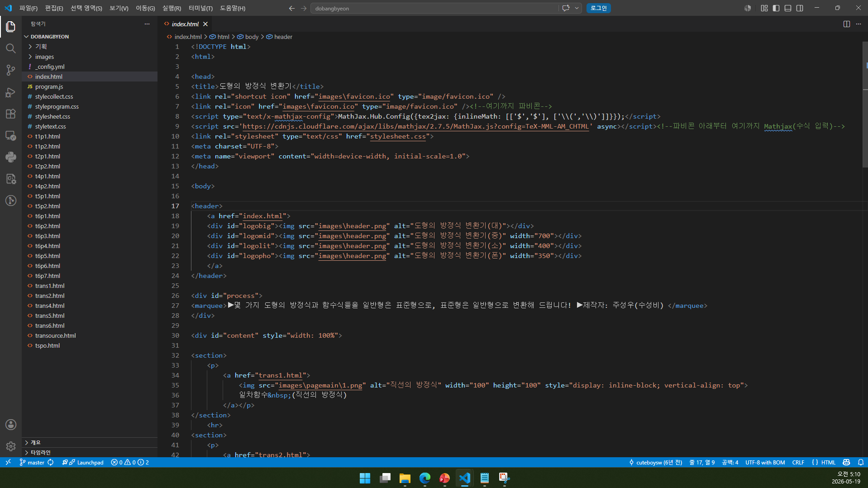Open editor more actions ellipsis
The height and width of the screenshot is (488, 868).
coord(858,24)
